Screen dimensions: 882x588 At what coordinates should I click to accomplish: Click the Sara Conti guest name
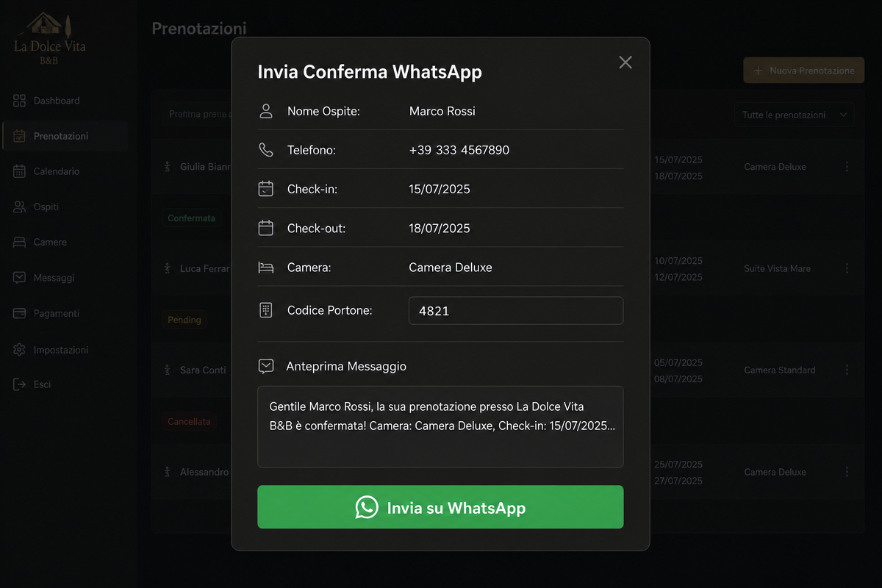click(x=203, y=370)
